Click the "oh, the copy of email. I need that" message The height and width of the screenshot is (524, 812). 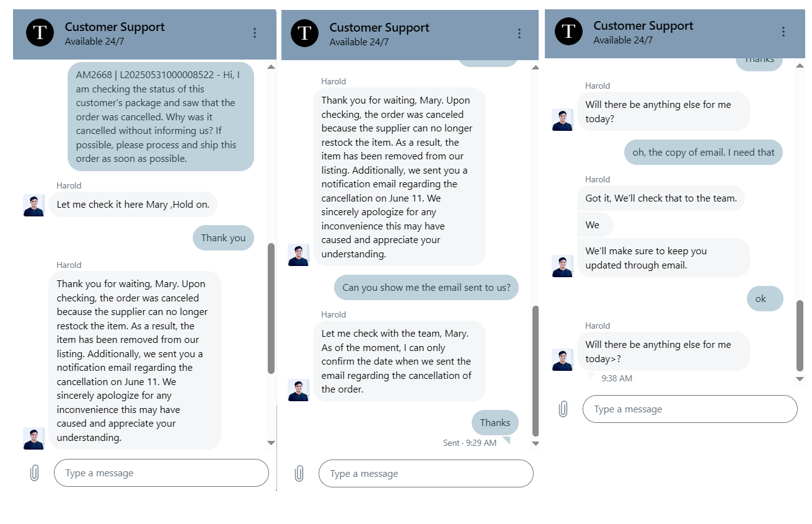pyautogui.click(x=703, y=153)
